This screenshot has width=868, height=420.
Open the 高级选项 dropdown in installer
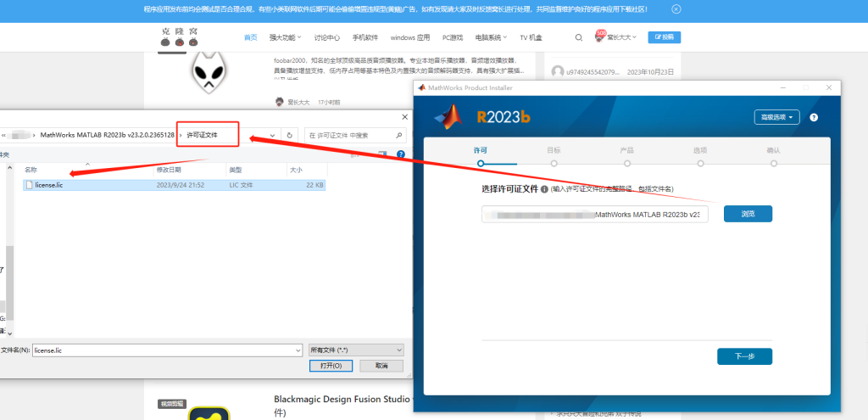(x=776, y=117)
